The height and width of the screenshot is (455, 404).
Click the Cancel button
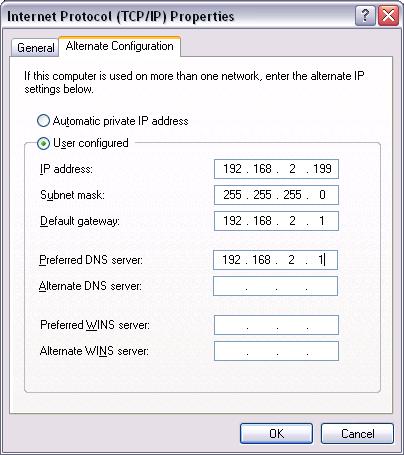pos(357,434)
